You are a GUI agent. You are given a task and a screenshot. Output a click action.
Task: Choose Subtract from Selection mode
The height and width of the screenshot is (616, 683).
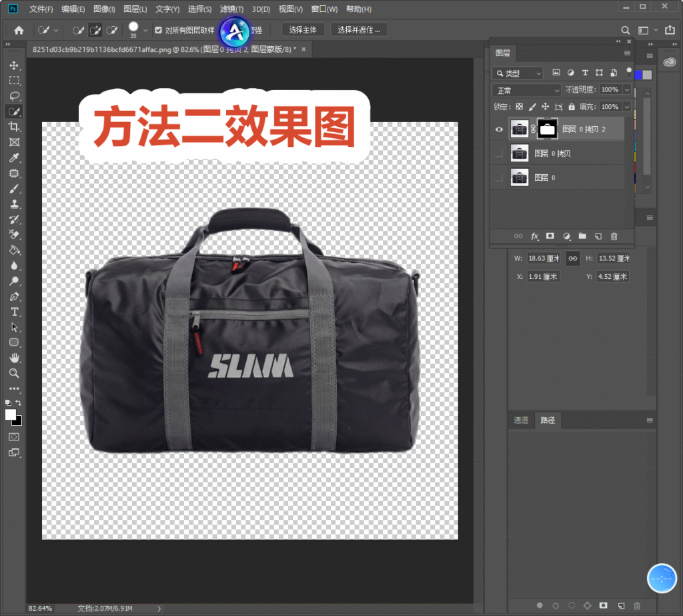[112, 30]
